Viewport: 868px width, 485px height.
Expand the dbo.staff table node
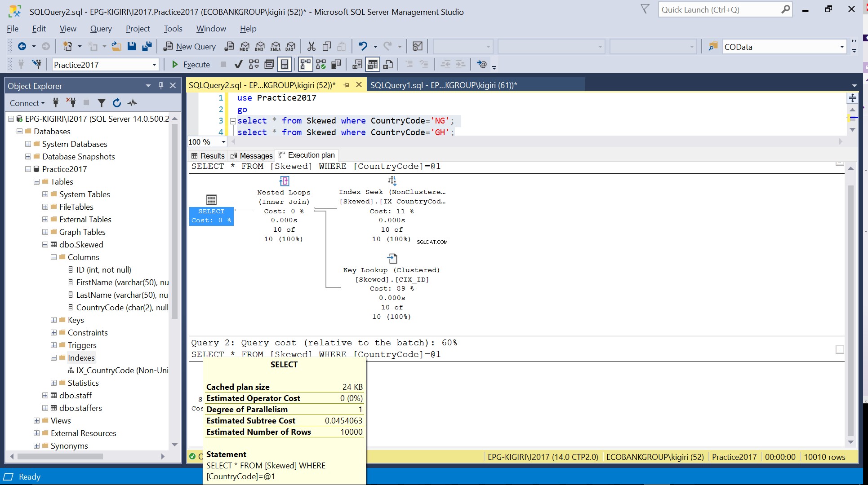(45, 396)
